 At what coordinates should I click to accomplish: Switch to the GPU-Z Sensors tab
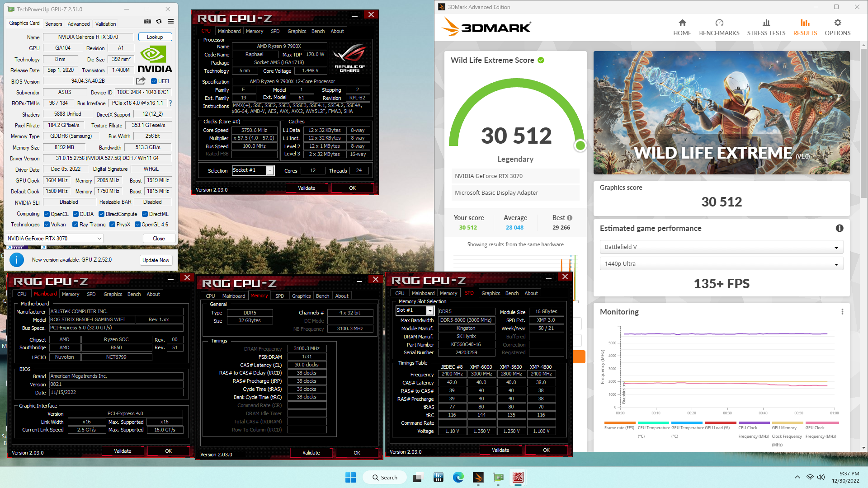53,23
